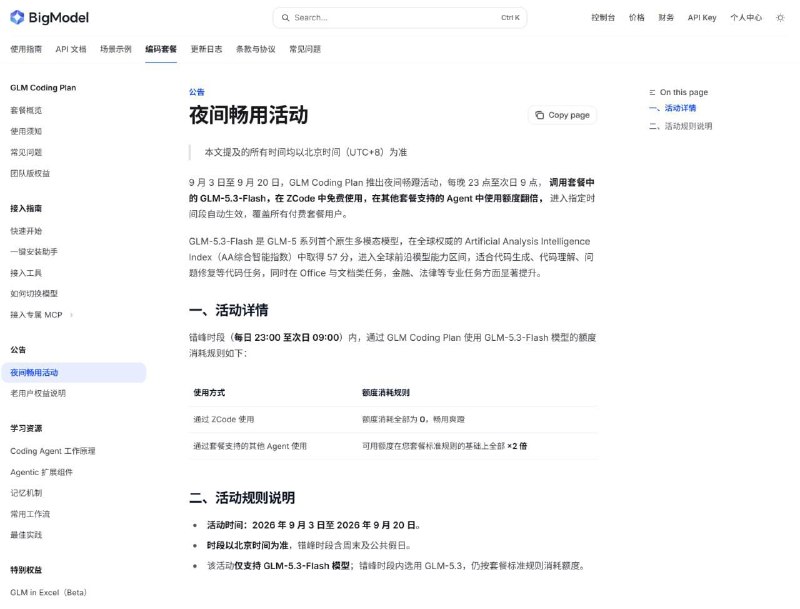Switch to the 场景示例 tab
This screenshot has height=609, width=800.
tap(116, 49)
